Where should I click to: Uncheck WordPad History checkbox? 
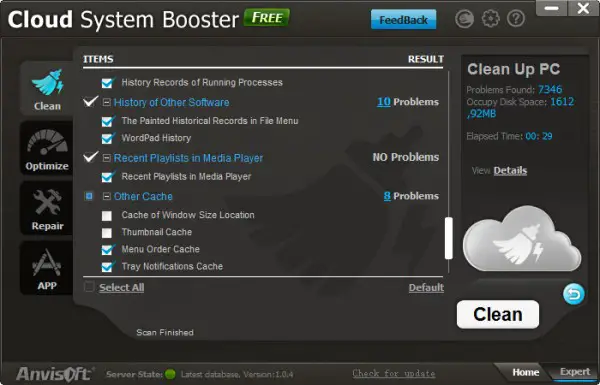tap(107, 138)
